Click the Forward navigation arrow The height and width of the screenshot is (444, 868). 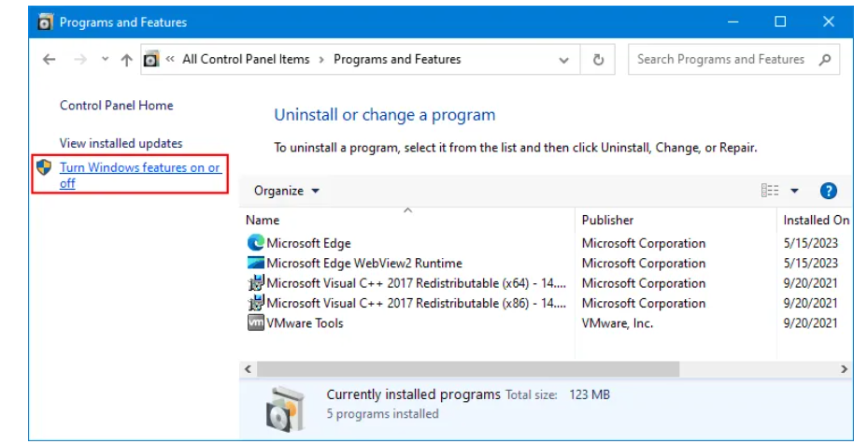tap(80, 59)
